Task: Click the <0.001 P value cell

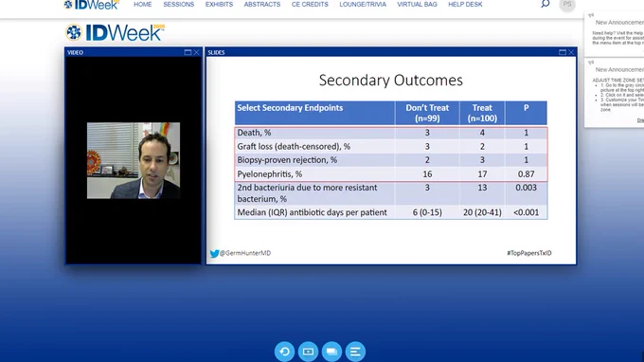Action: tap(527, 212)
